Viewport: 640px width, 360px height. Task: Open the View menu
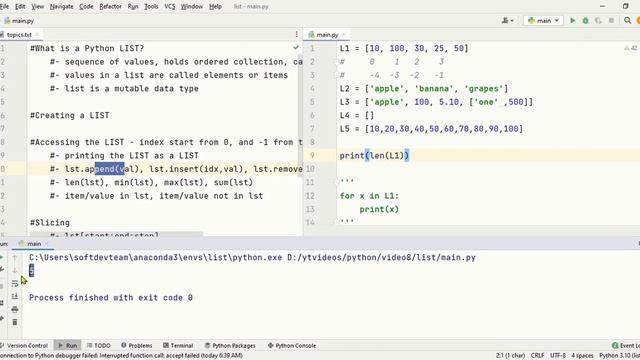pyautogui.click(x=38, y=7)
